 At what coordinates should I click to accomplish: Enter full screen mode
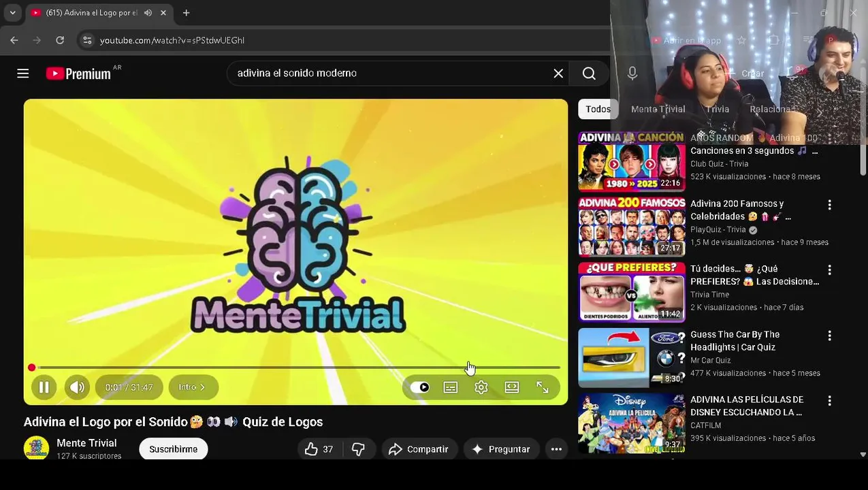click(543, 387)
